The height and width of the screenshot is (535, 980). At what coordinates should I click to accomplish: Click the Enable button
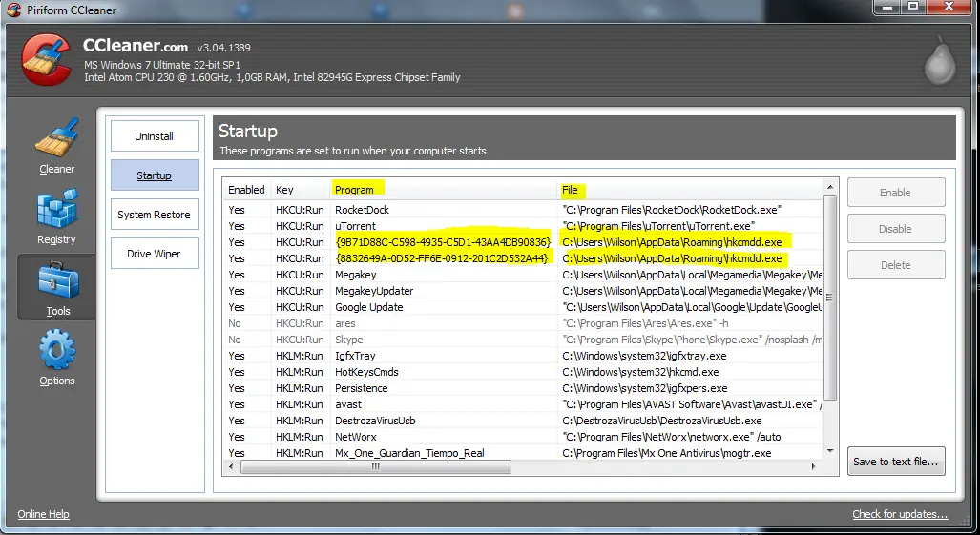click(896, 193)
